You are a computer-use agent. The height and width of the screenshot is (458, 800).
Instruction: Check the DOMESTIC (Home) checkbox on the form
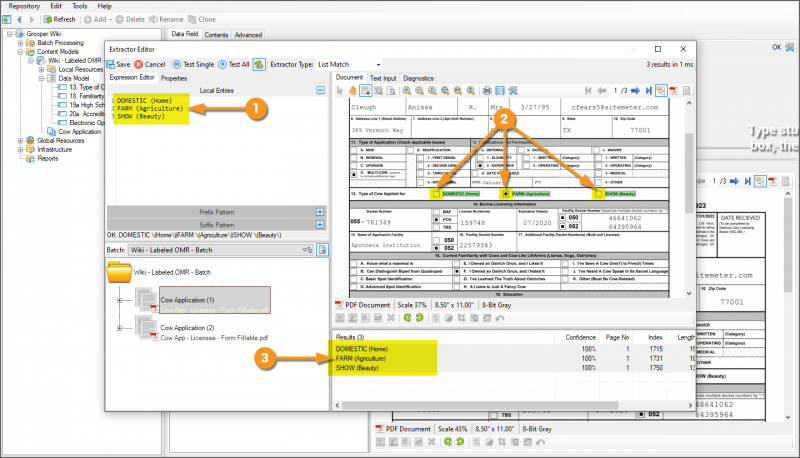[435, 194]
